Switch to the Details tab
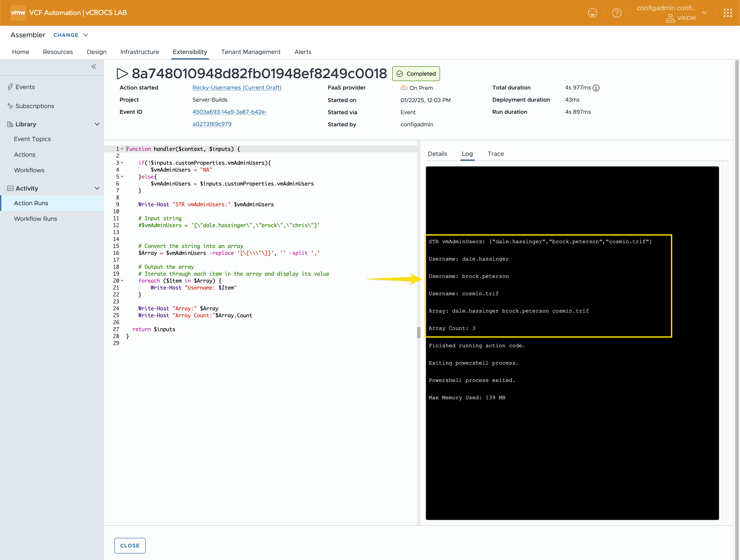740x560 pixels. click(x=437, y=154)
